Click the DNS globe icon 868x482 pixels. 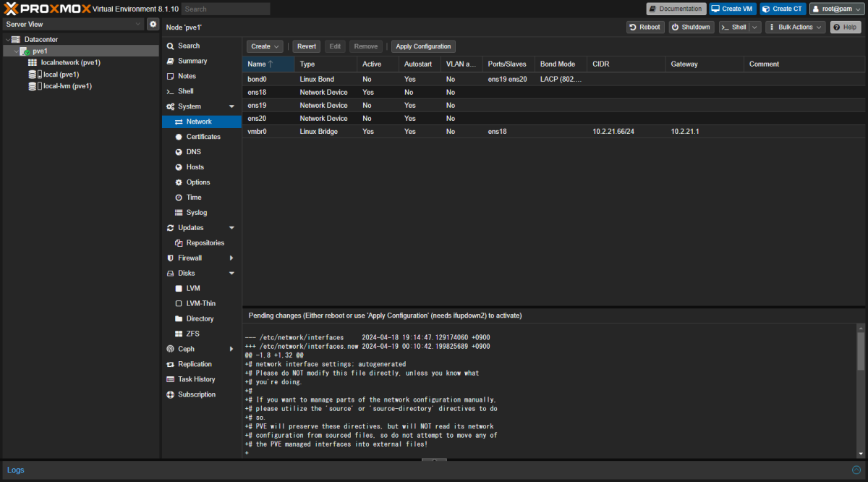tap(179, 152)
